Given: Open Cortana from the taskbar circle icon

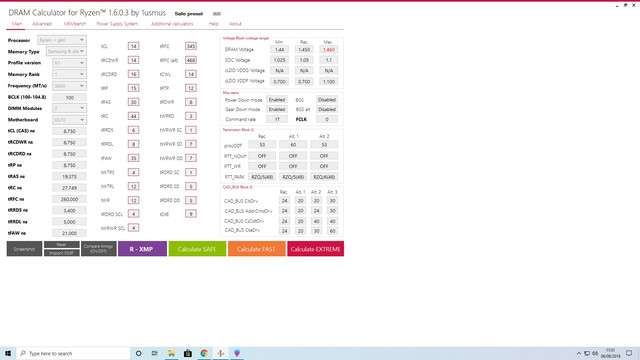Looking at the screenshot, I should (x=138, y=353).
